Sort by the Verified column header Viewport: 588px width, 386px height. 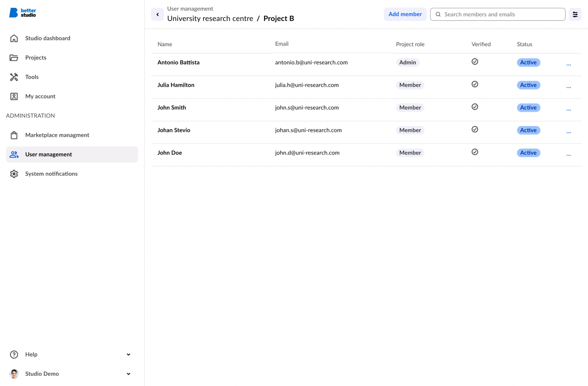[x=481, y=44]
